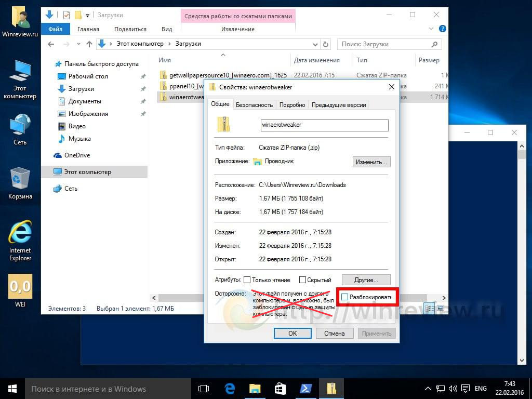Screen dimensions: 532x399
Task: Open the Quick Access Toolbar customize dropdown
Action: click(87, 15)
